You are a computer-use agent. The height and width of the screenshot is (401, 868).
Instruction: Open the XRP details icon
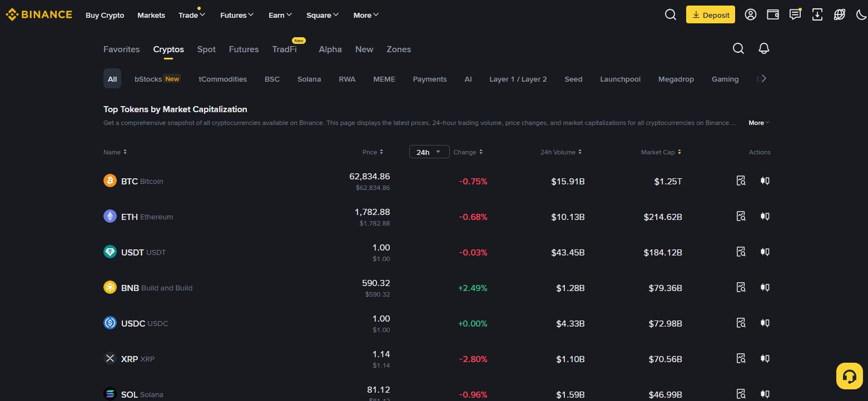[x=741, y=358]
